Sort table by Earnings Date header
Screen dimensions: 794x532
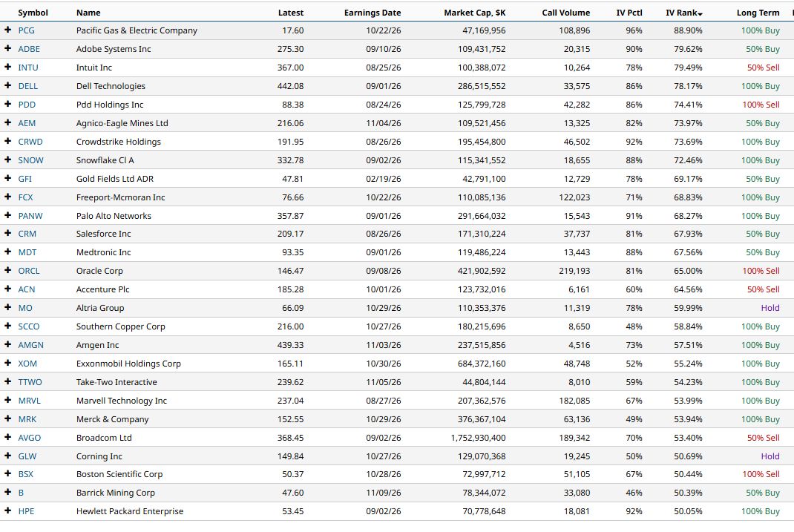(x=373, y=13)
